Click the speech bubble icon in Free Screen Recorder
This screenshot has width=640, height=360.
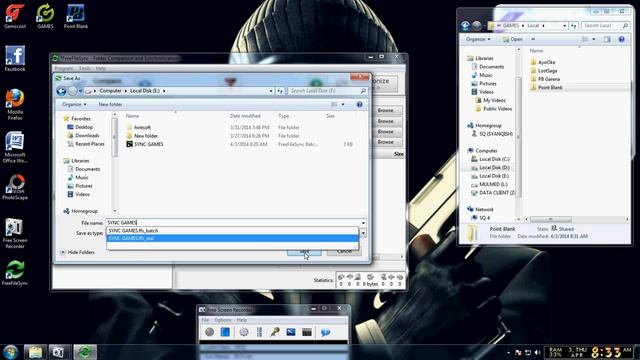click(x=325, y=332)
